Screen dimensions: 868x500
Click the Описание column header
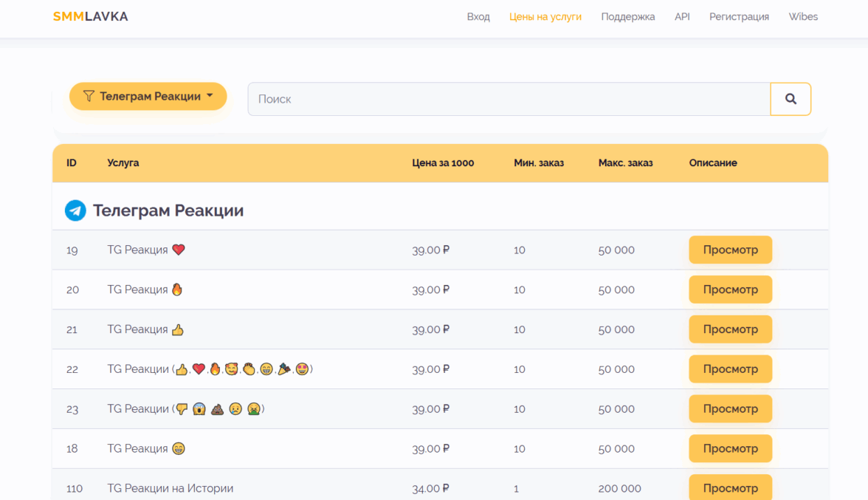tap(713, 162)
